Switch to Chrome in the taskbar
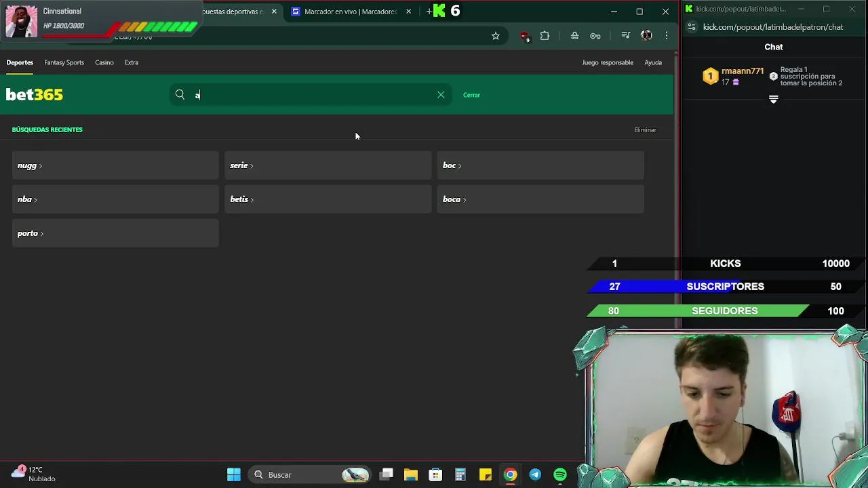 coord(511,475)
